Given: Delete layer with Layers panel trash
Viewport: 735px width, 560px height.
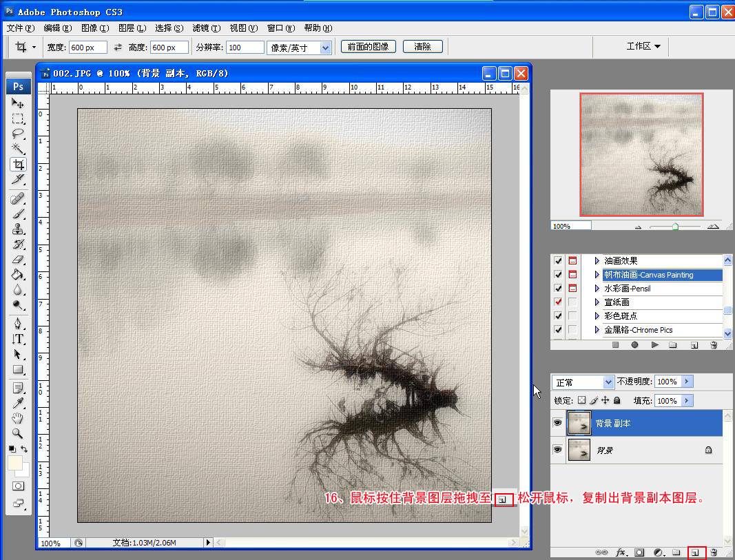Looking at the screenshot, I should pyautogui.click(x=714, y=552).
